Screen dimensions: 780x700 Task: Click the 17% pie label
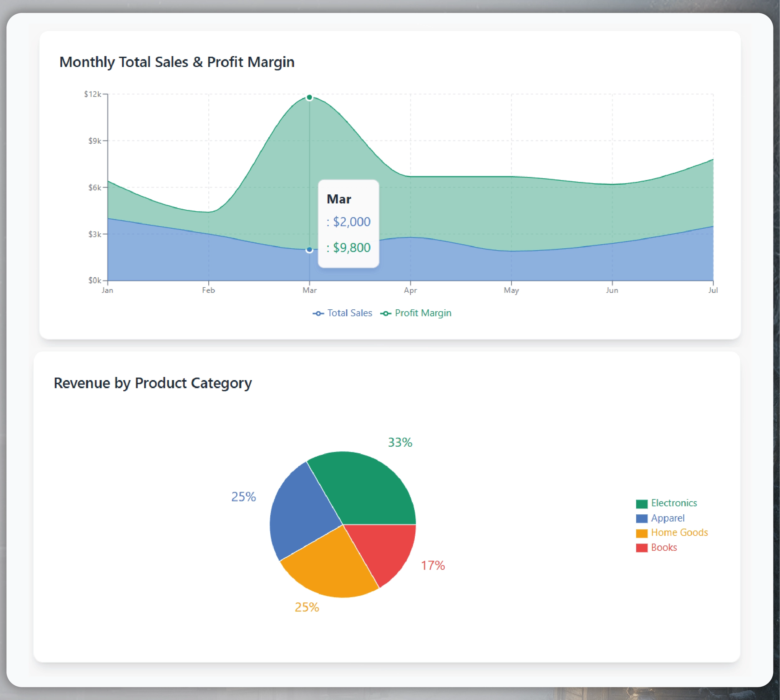[433, 565]
